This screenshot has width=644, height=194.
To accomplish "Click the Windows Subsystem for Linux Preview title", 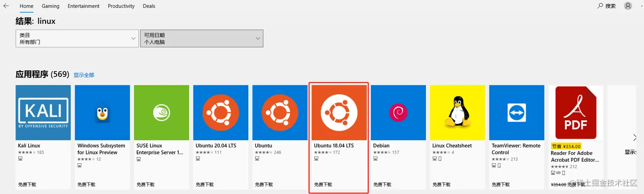I will (x=101, y=149).
